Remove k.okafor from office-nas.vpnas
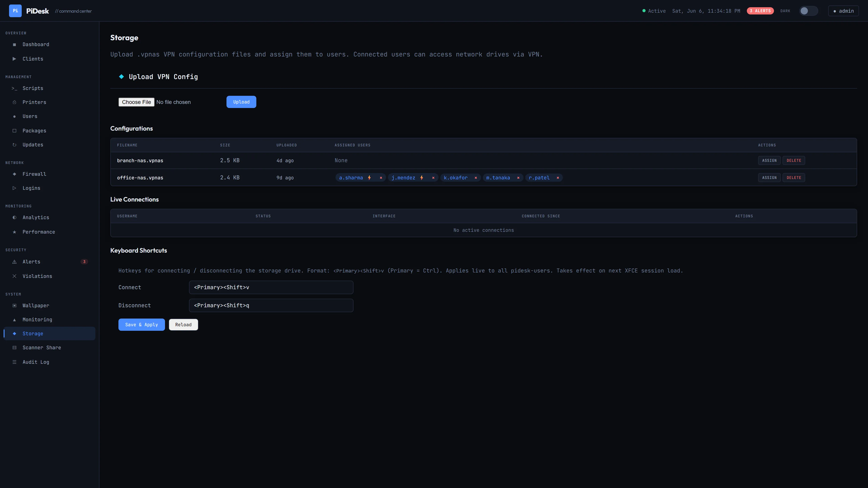 coord(476,178)
